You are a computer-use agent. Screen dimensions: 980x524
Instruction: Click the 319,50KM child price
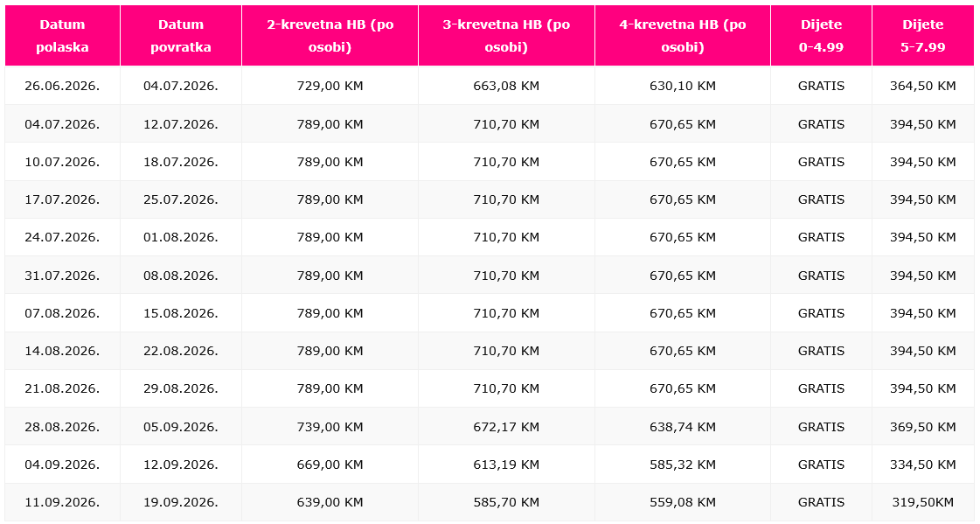pyautogui.click(x=922, y=502)
